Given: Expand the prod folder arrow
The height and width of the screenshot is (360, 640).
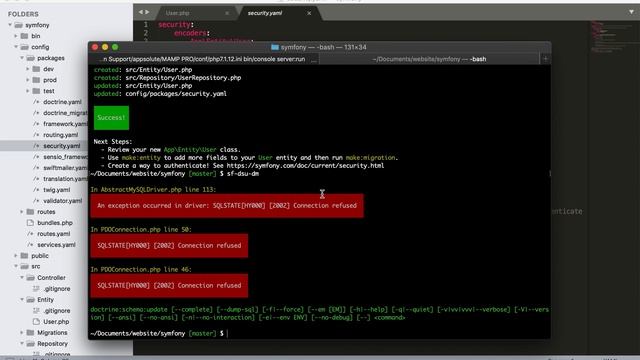Looking at the screenshot, I should 28,80.
